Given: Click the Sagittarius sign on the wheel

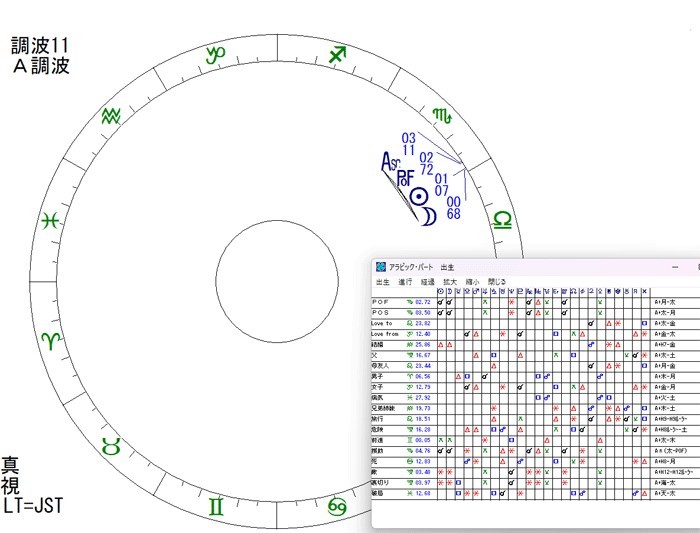Looking at the screenshot, I should [x=339, y=55].
